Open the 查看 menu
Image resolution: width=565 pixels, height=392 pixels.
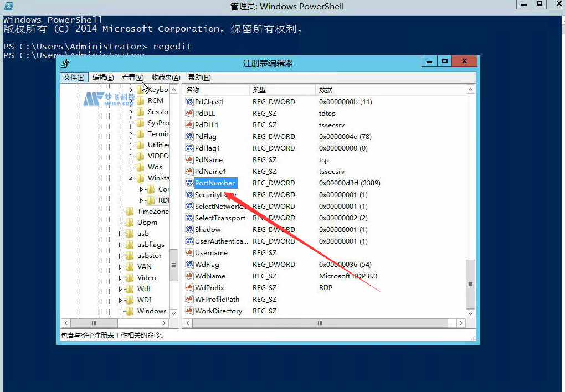pos(132,77)
